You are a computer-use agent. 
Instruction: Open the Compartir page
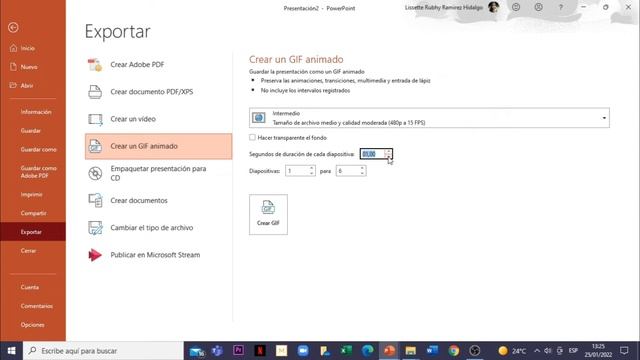tap(33, 213)
